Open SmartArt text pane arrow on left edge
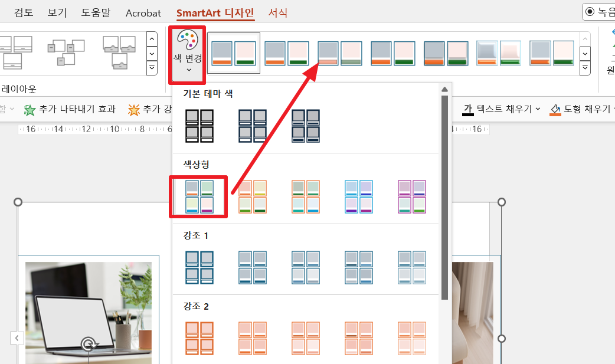The width and height of the screenshot is (615, 364). [17, 338]
